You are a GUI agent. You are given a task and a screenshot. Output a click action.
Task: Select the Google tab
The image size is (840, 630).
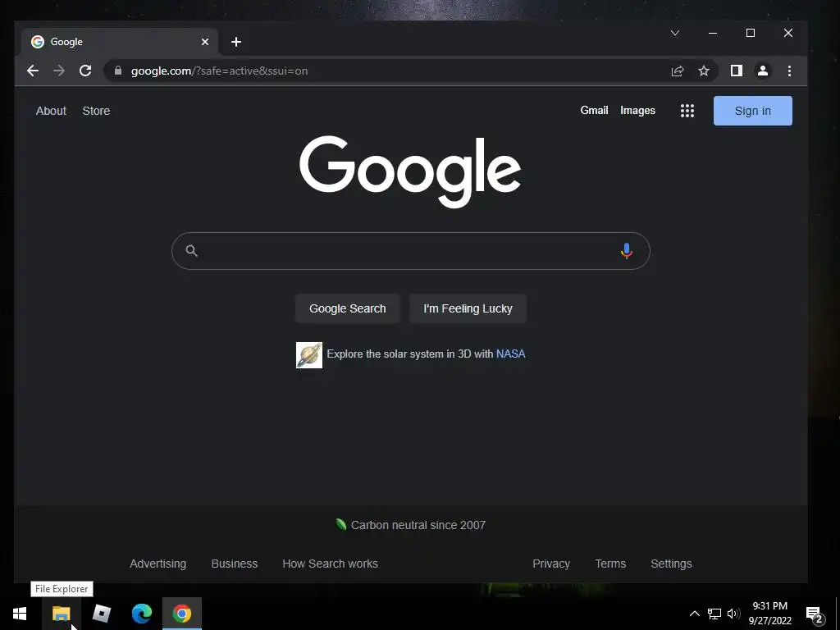(x=120, y=42)
